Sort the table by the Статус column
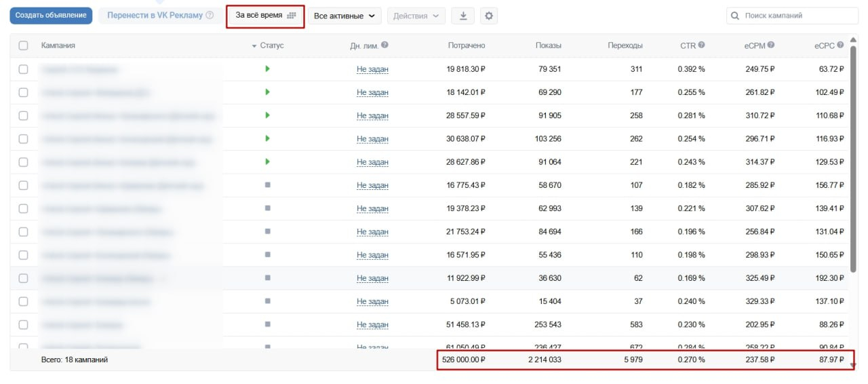The width and height of the screenshot is (868, 384). pos(271,45)
